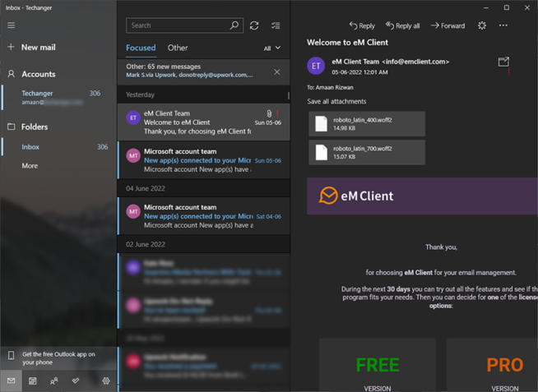Switch to Calendar icon in bottom bar

[x=33, y=380]
